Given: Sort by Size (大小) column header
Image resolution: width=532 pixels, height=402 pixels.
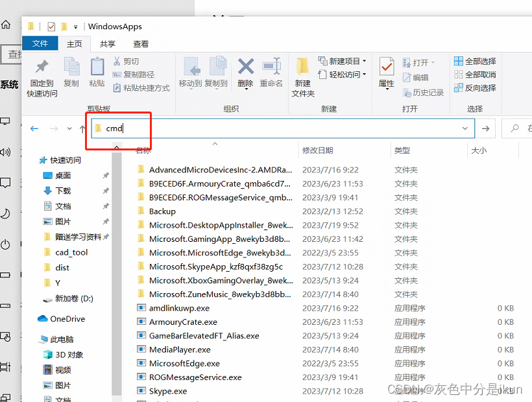Looking at the screenshot, I should pos(479,150).
